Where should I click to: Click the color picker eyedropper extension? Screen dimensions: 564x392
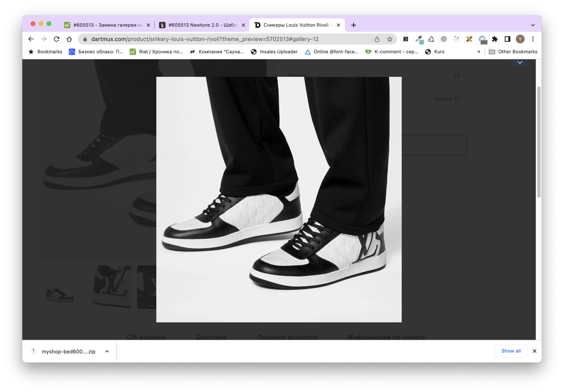click(x=419, y=39)
